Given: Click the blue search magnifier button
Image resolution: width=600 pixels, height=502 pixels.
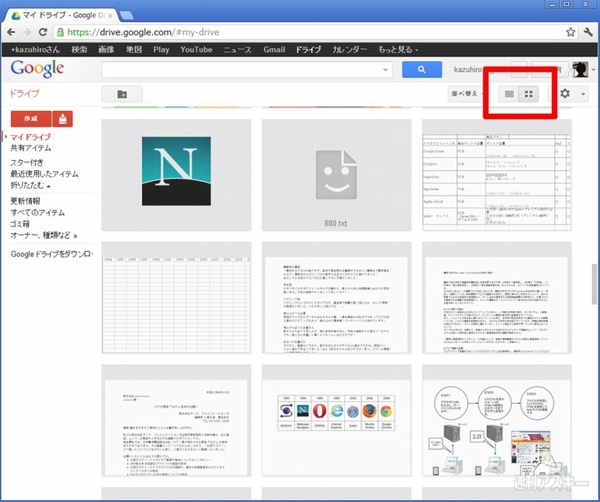Looking at the screenshot, I should [x=422, y=70].
